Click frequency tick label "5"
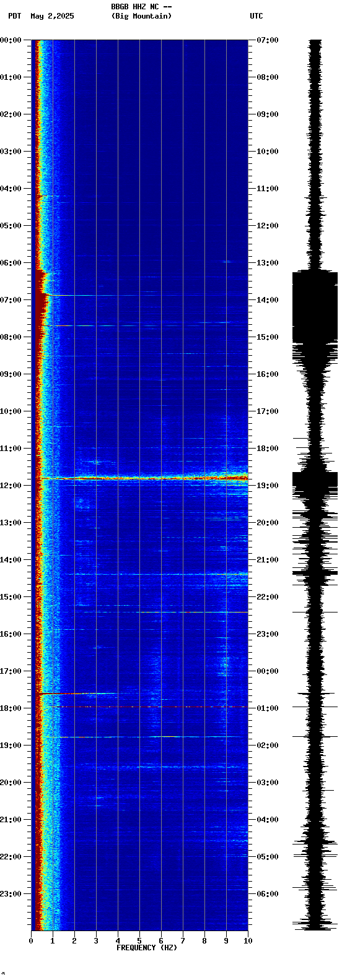Viewport: 342px width, 980px height. 139,941
